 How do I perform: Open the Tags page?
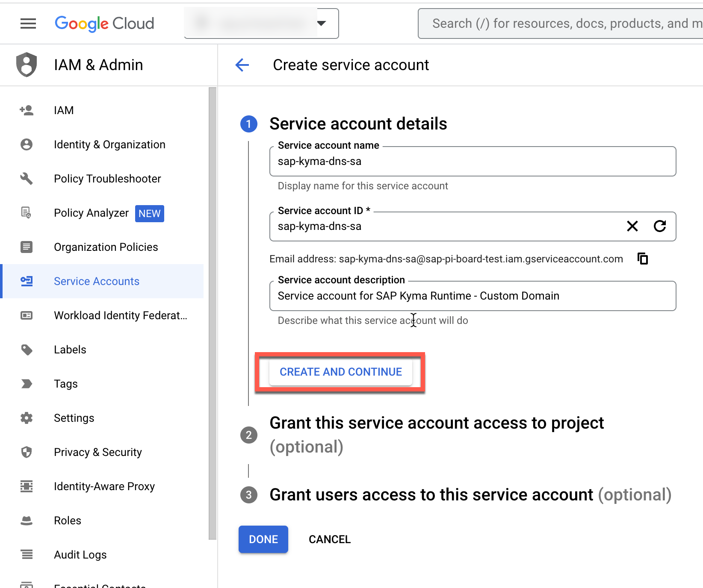pyautogui.click(x=66, y=384)
